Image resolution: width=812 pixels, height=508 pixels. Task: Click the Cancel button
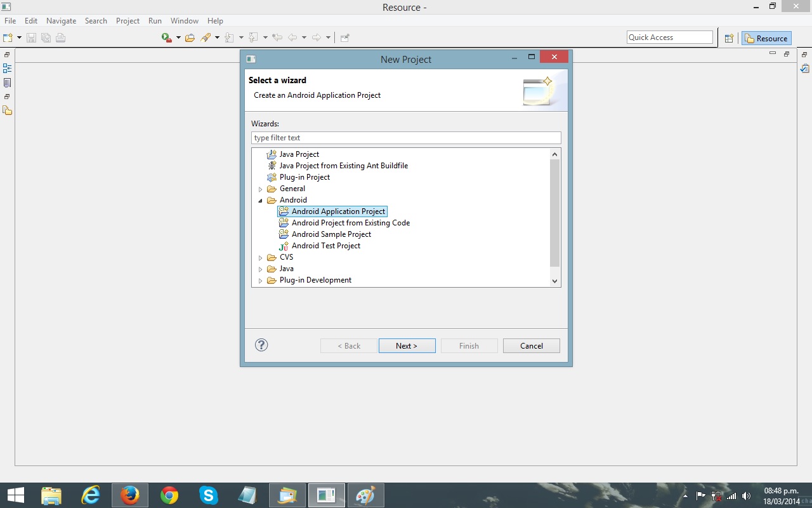532,346
